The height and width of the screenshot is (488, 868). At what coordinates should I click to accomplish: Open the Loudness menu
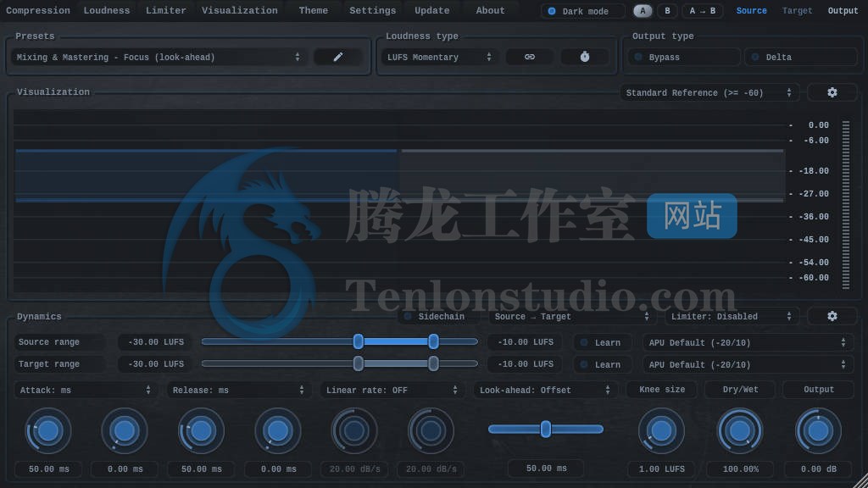[107, 10]
